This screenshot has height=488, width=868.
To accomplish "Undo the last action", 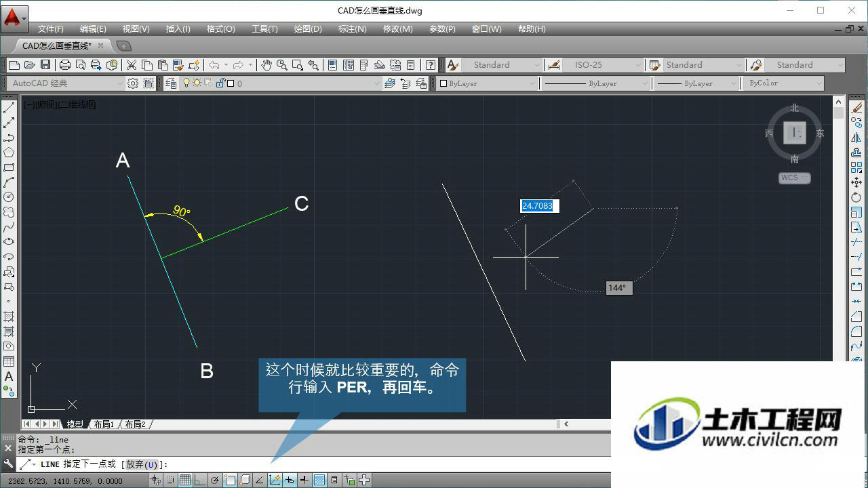I will click(x=214, y=65).
